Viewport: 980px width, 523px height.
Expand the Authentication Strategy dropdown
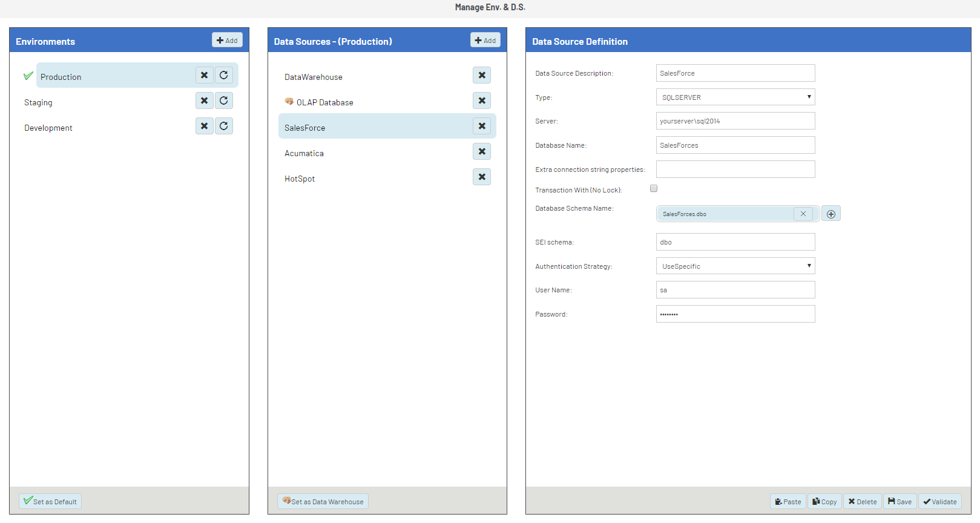[x=735, y=266]
